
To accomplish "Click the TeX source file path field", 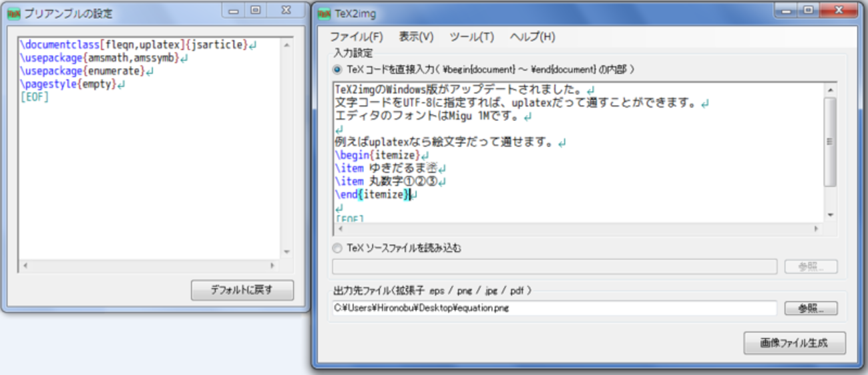I will [554, 267].
